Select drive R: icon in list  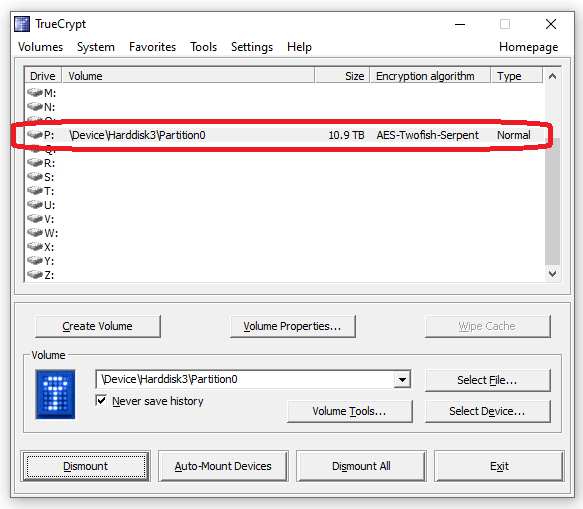tap(35, 162)
